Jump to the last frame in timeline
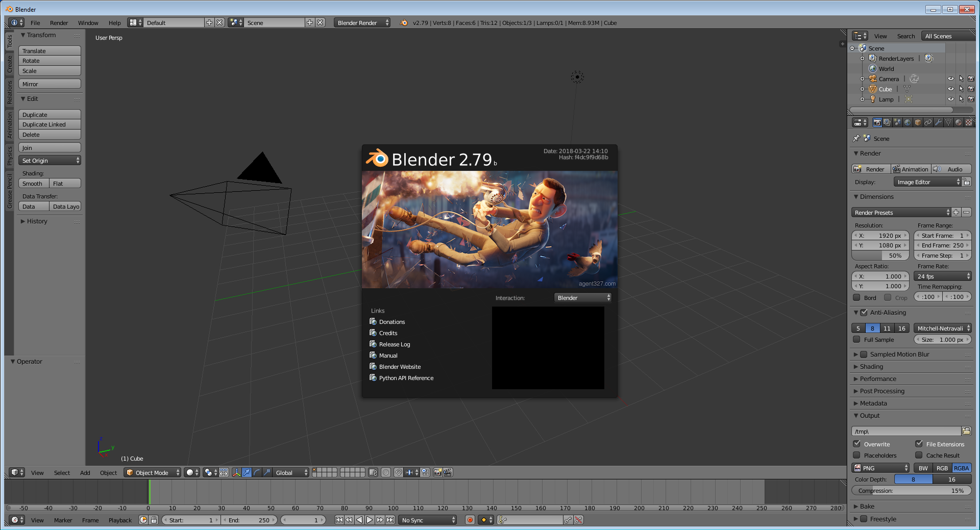 coord(390,520)
